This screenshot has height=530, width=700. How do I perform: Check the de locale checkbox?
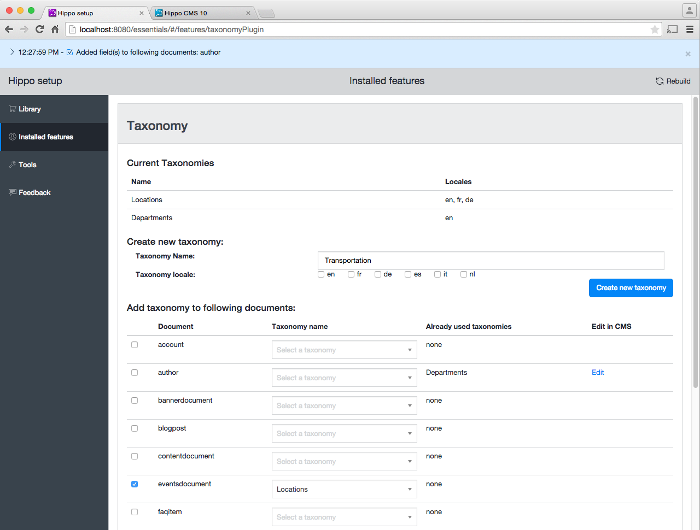click(378, 274)
